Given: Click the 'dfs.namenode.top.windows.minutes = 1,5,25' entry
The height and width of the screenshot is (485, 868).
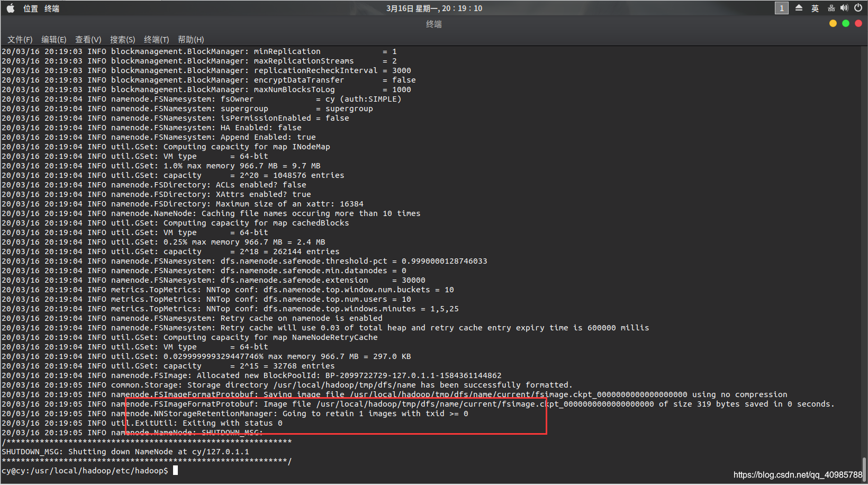Looking at the screenshot, I should pos(361,309).
